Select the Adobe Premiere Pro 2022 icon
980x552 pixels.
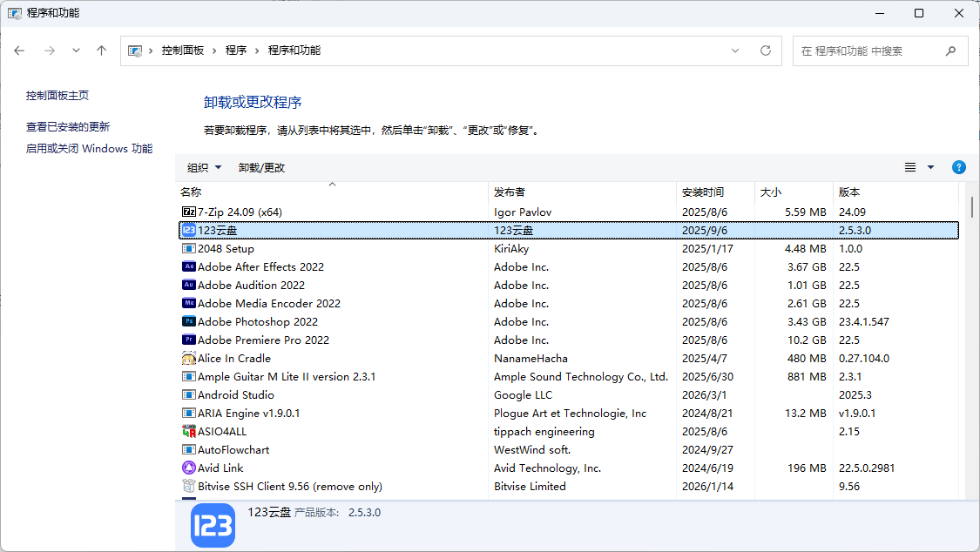click(188, 340)
